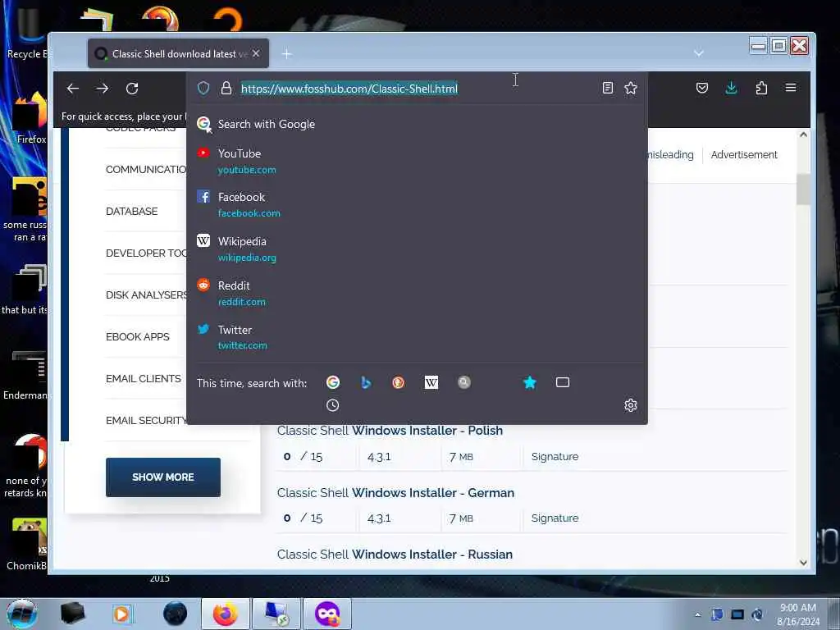
Task: Open tracking protection shield icon
Action: tap(203, 88)
